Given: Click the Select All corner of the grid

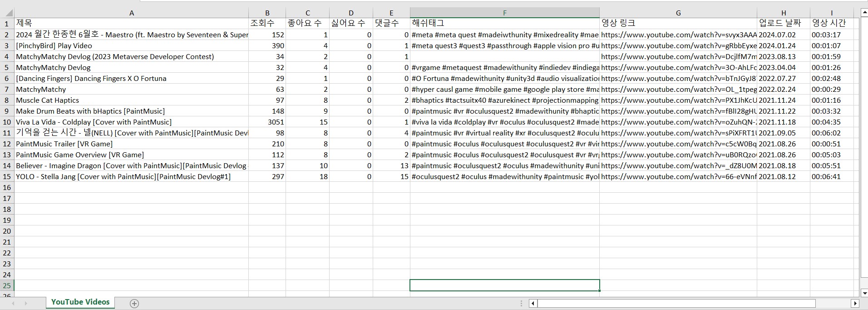Looking at the screenshot, I should pyautogui.click(x=7, y=13).
